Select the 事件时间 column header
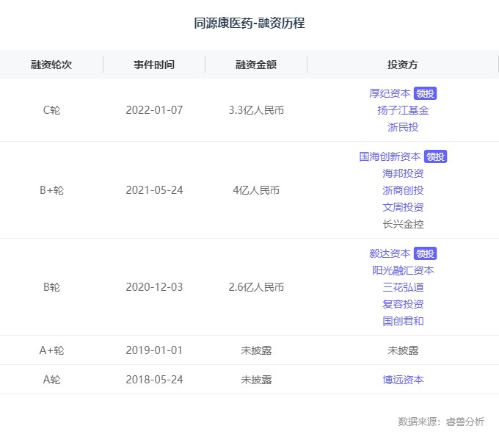The image size is (499, 448). click(x=154, y=65)
